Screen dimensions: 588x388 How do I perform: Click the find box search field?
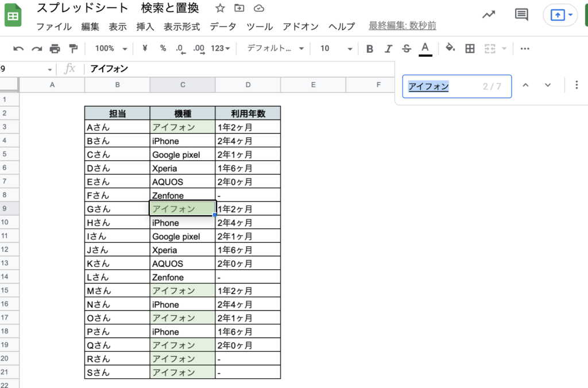(x=457, y=86)
